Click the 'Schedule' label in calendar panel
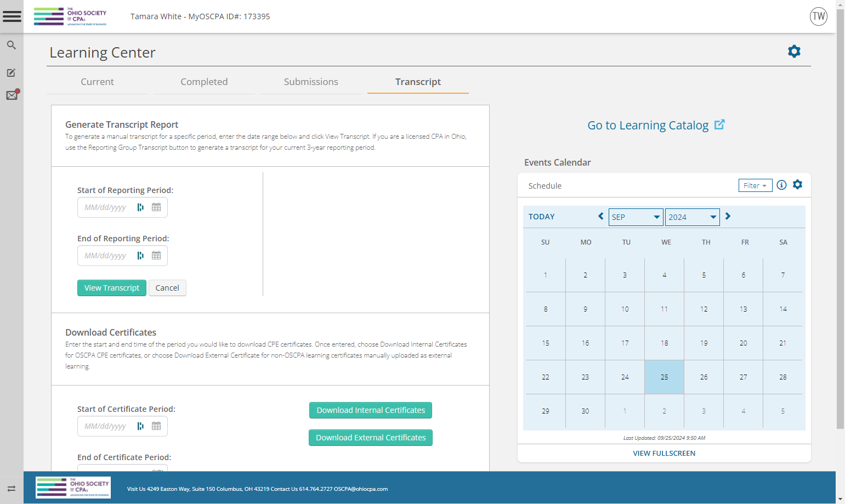The width and height of the screenshot is (845, 504). point(545,186)
